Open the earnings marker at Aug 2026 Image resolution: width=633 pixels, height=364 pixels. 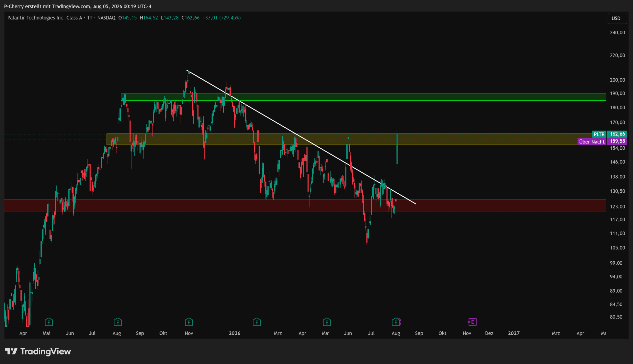(396, 322)
